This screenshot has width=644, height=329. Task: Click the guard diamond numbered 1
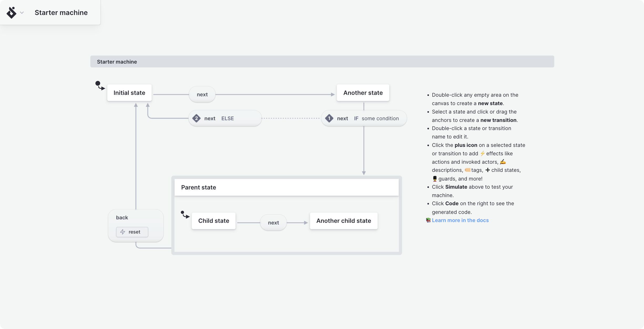[329, 119]
